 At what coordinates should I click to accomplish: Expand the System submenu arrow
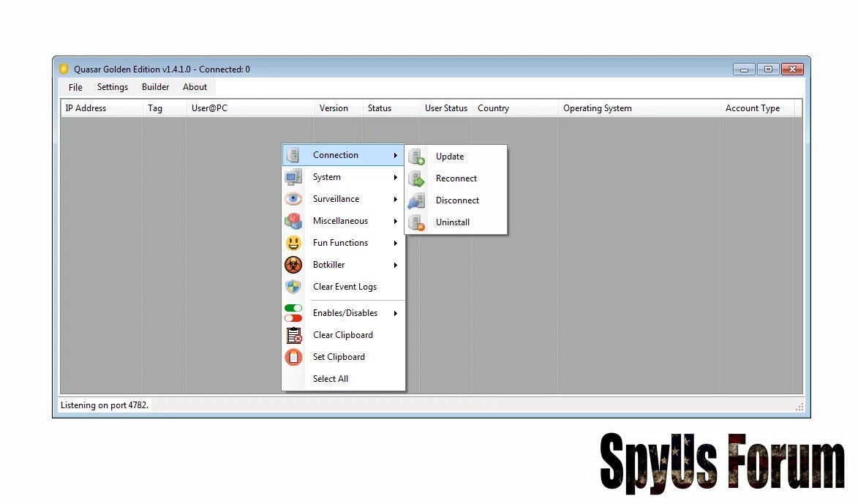(395, 177)
